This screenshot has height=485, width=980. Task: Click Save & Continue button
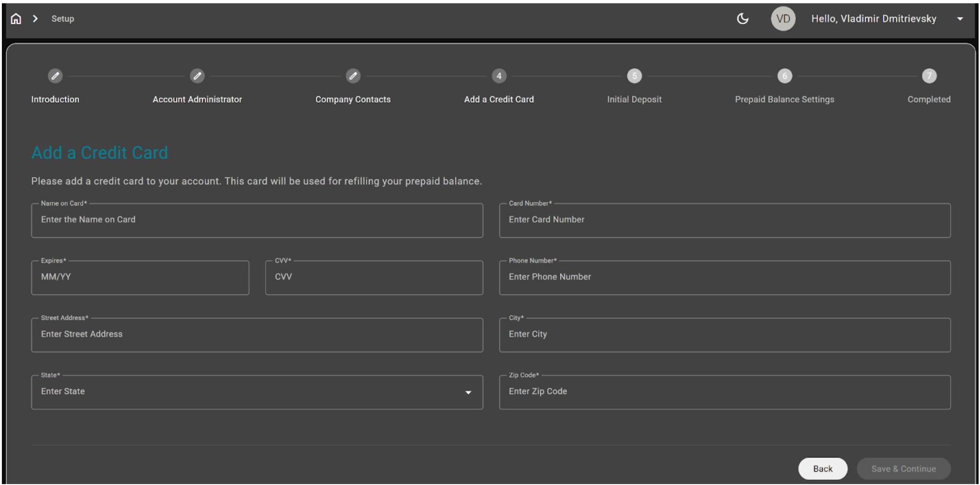coord(903,469)
